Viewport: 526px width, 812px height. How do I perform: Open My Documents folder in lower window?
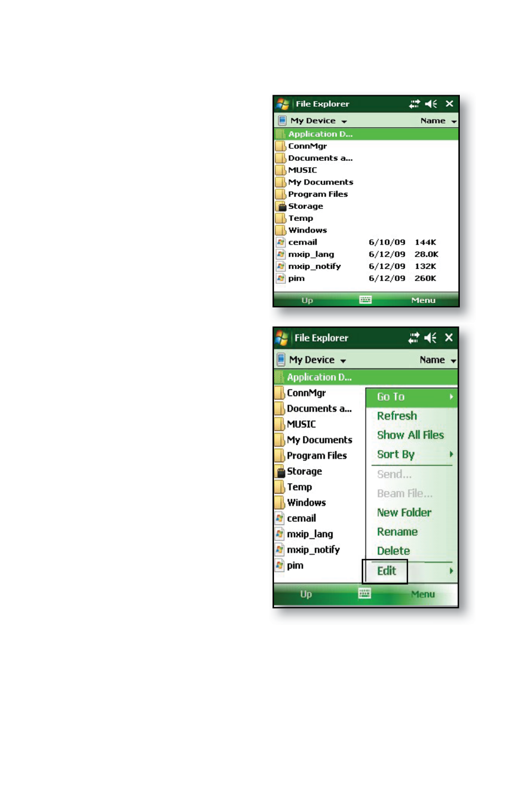tap(320, 440)
